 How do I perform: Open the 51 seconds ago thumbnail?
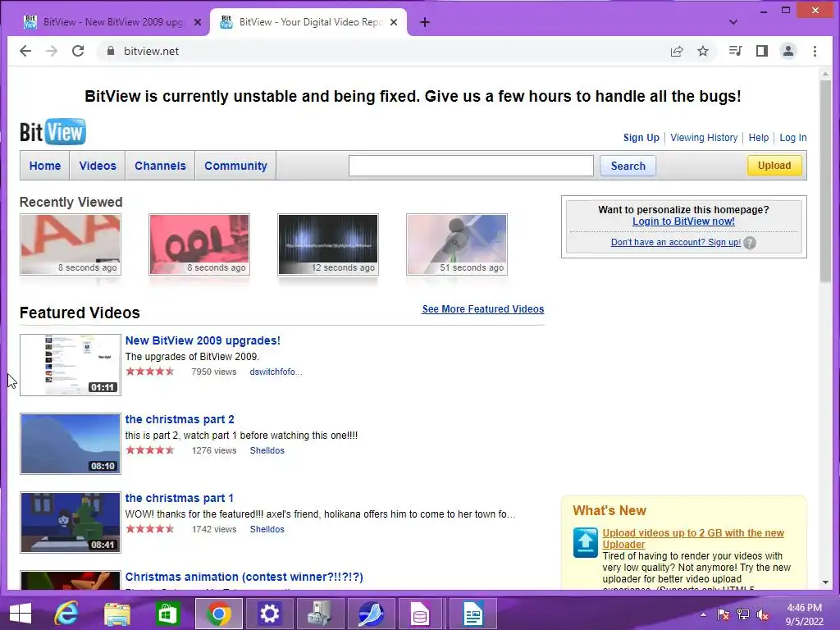click(456, 244)
